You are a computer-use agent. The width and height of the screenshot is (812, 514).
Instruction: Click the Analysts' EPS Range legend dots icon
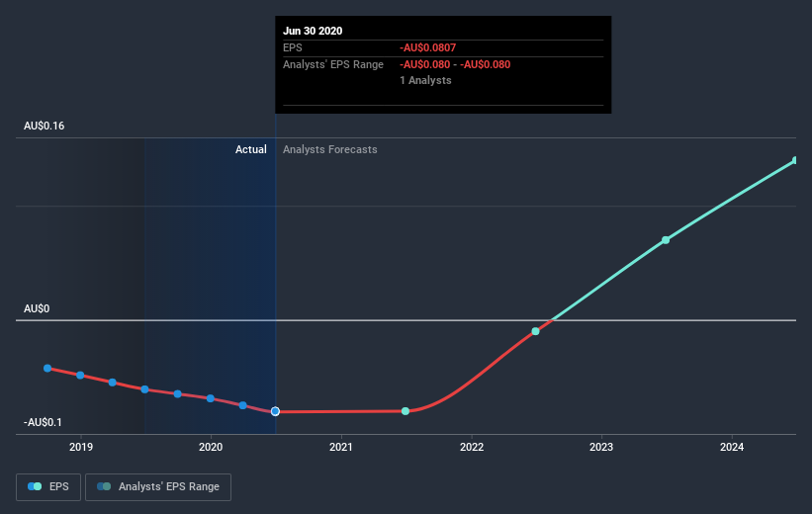104,486
